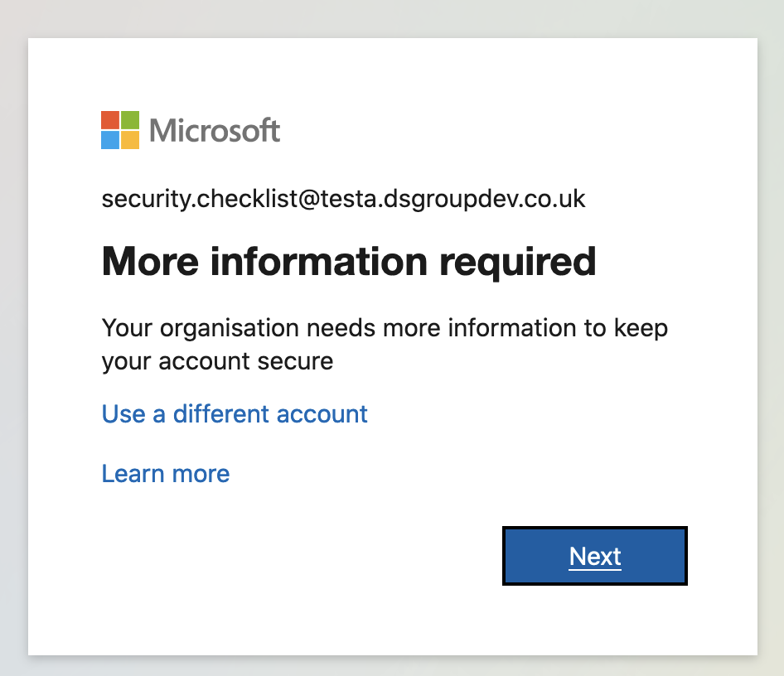This screenshot has height=676, width=784.
Task: Click the Next button
Action: tap(594, 556)
